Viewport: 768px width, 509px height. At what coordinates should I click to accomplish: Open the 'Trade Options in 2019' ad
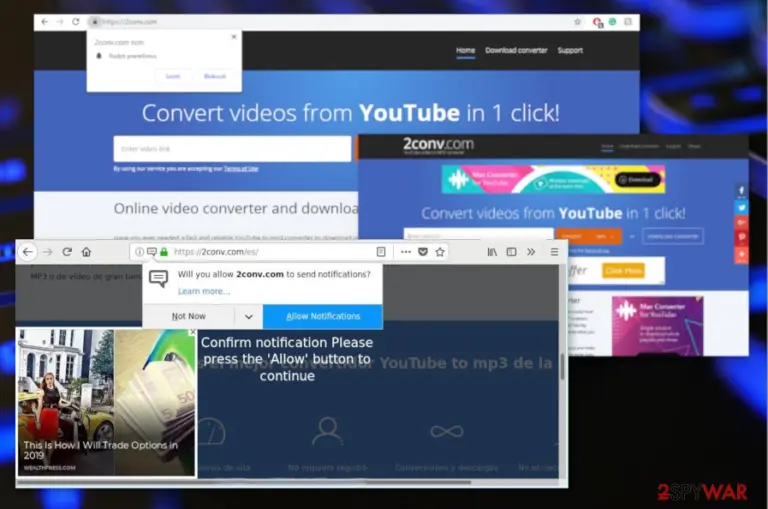coord(106,402)
